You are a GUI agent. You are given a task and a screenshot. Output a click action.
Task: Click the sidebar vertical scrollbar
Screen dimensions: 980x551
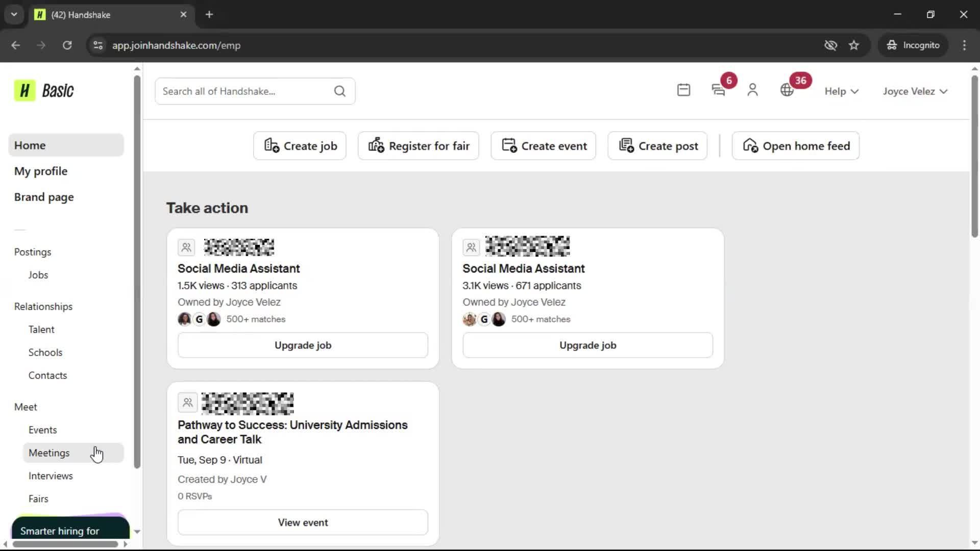[137, 270]
